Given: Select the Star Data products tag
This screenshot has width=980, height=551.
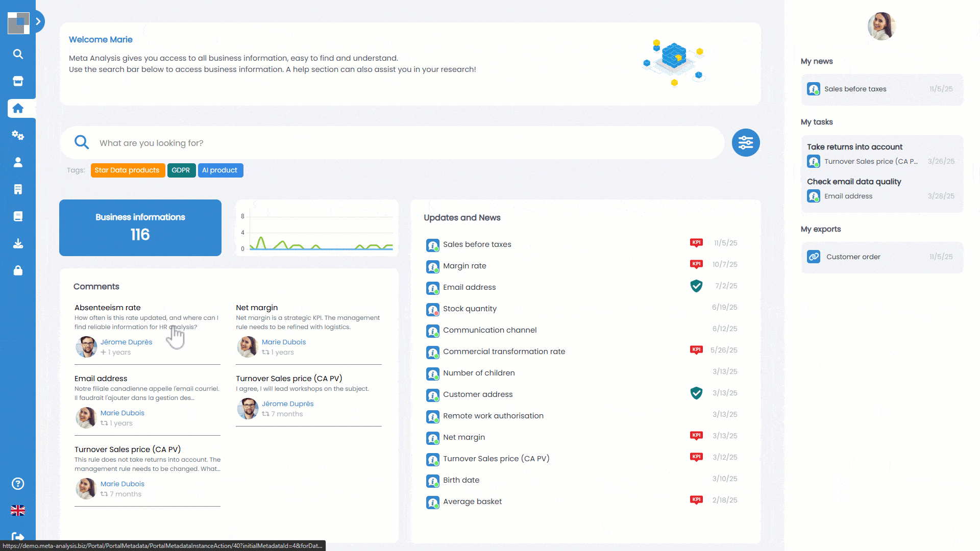Looking at the screenshot, I should pos(127,170).
